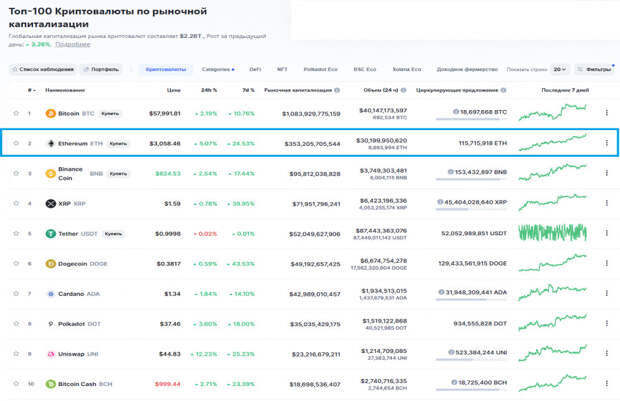This screenshot has width=620, height=401.
Task: Click info icon next to 31,948,309,441 ADA
Action: (441, 292)
